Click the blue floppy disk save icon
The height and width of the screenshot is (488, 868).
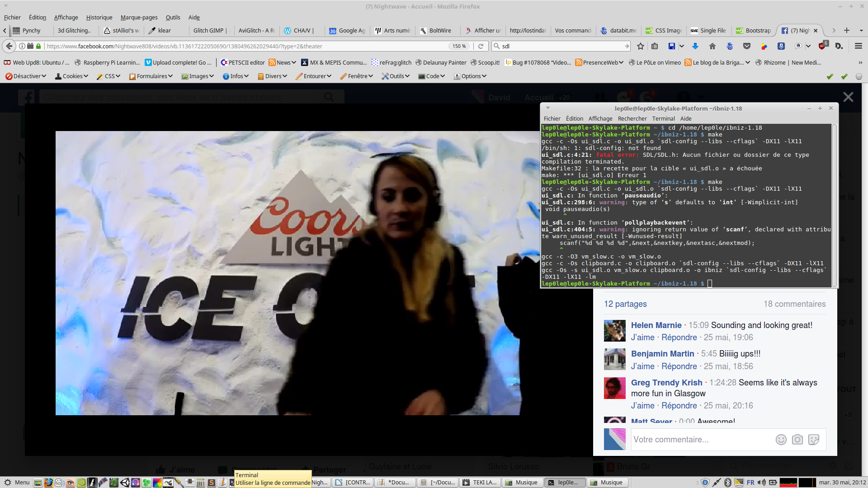coord(672,46)
